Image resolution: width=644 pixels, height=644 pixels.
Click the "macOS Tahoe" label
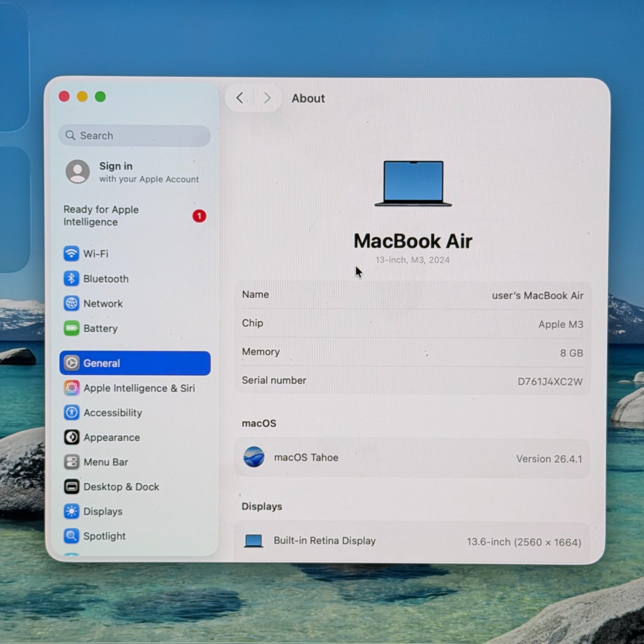click(306, 458)
